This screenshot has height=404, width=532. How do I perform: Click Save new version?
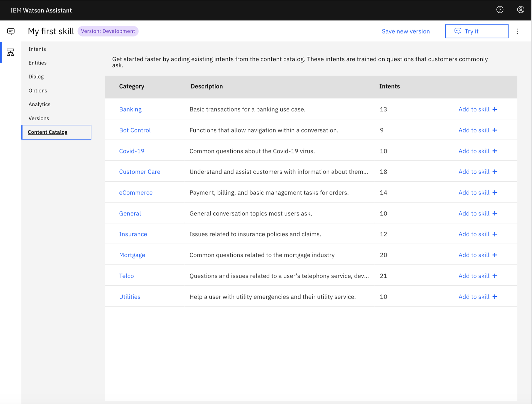406,31
